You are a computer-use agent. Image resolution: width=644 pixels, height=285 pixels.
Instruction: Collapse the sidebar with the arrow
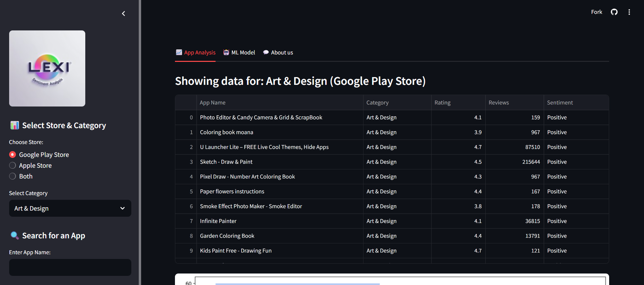(124, 14)
